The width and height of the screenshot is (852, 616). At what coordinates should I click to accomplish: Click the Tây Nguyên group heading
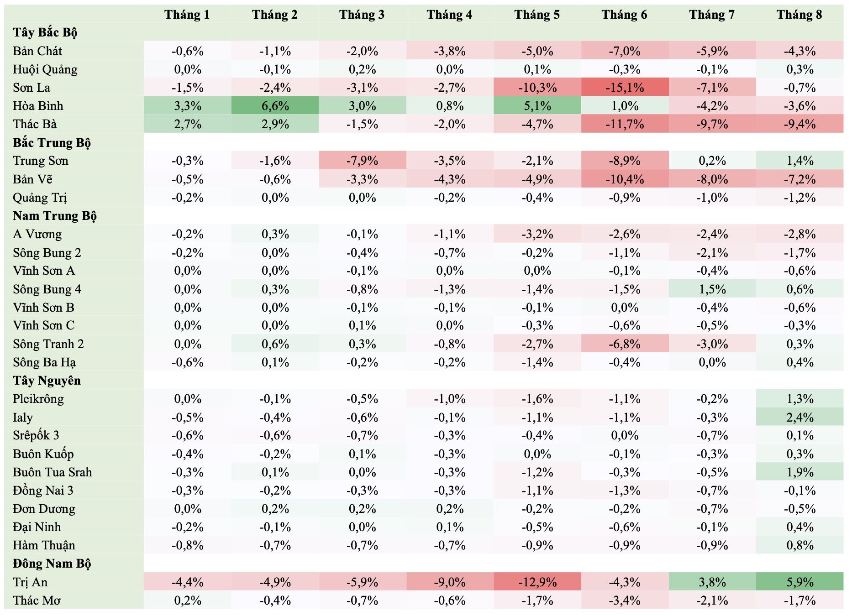(x=47, y=381)
